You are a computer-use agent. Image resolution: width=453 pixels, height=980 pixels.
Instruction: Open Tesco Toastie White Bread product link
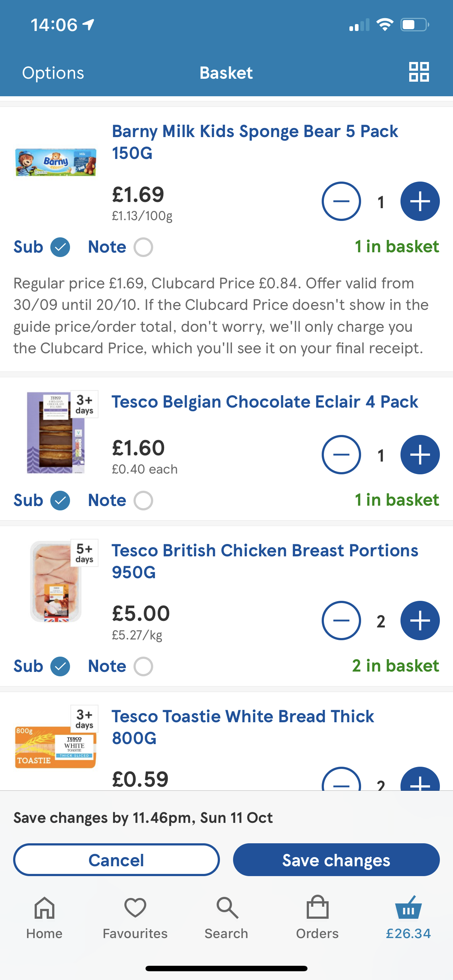point(243,727)
